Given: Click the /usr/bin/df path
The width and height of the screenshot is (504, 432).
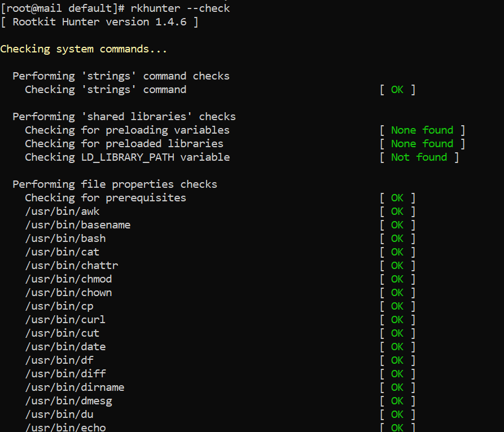Looking at the screenshot, I should click(x=59, y=360).
